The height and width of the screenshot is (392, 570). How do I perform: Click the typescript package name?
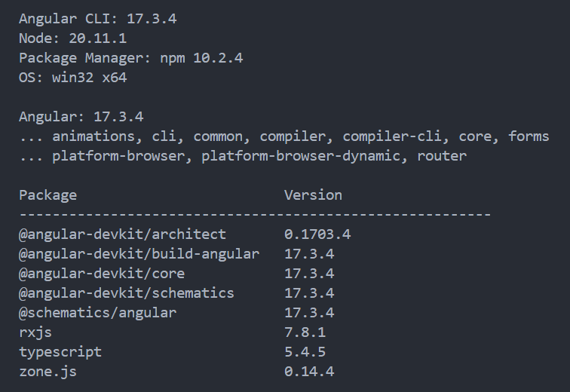(60, 352)
